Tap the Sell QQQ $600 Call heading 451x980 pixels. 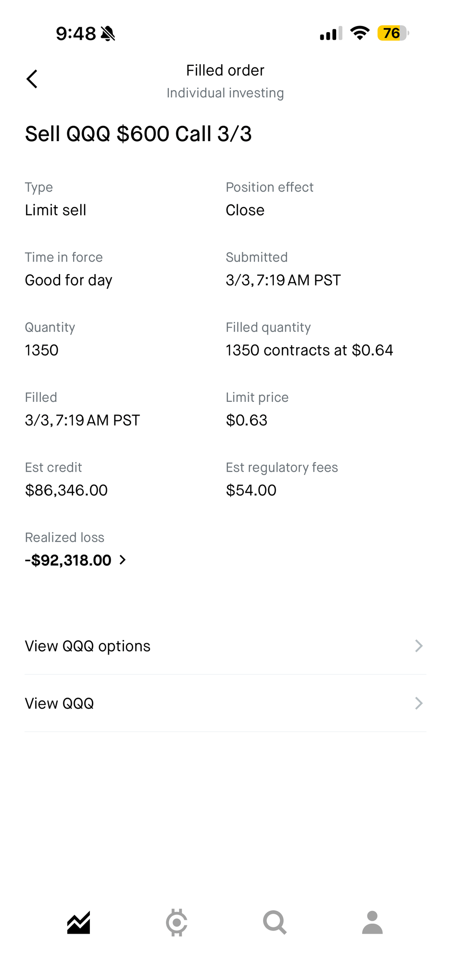(x=138, y=134)
